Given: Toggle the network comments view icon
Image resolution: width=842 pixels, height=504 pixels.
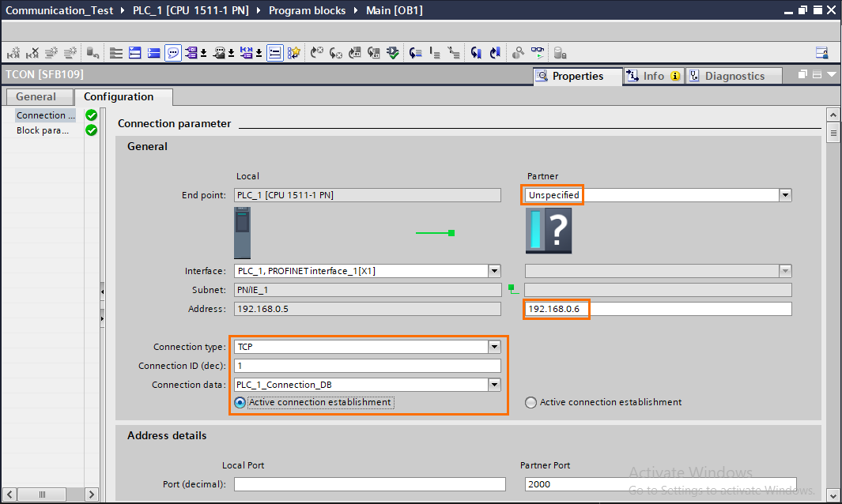Looking at the screenshot, I should click(x=275, y=53).
